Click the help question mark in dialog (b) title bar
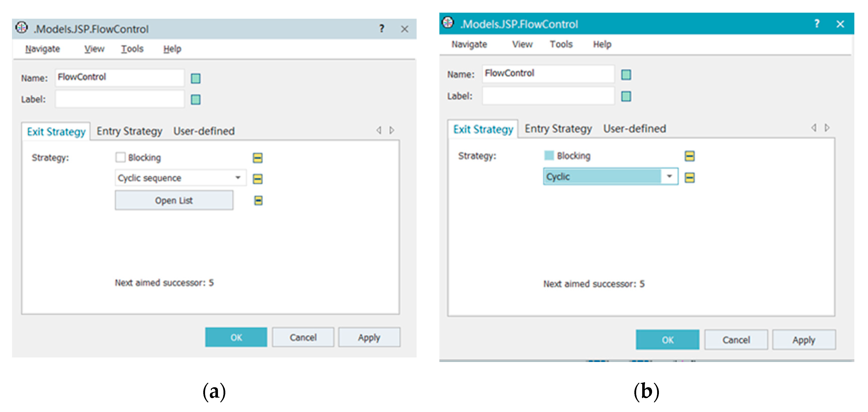 (x=817, y=23)
